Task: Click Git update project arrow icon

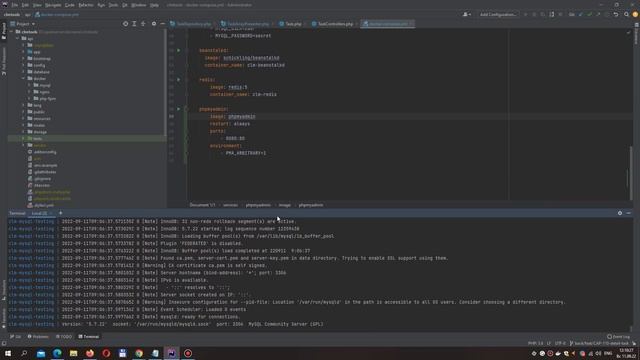Action: 581,15
